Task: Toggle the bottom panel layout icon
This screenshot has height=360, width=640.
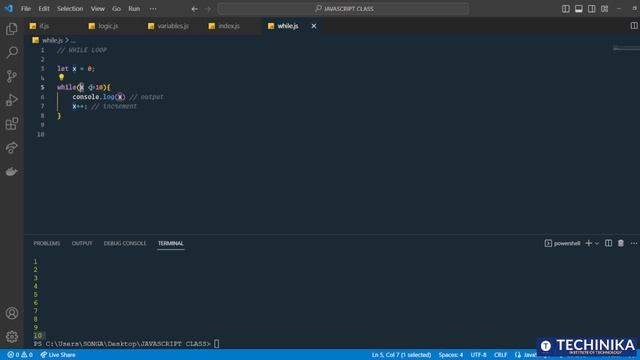Action: pyautogui.click(x=579, y=9)
